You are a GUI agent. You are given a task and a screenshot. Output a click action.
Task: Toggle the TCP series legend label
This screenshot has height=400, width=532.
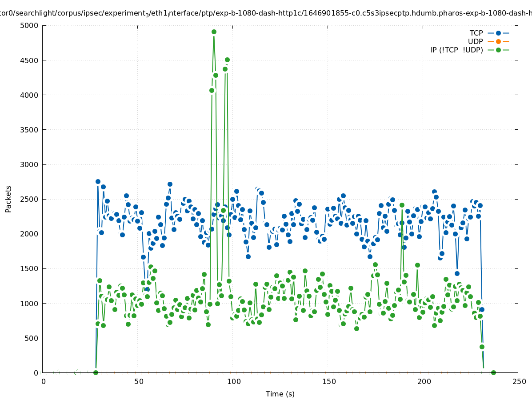476,33
